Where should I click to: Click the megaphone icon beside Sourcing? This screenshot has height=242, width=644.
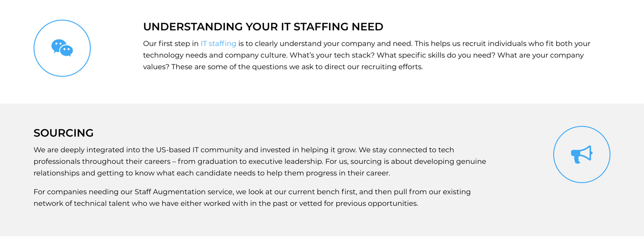pos(582,154)
